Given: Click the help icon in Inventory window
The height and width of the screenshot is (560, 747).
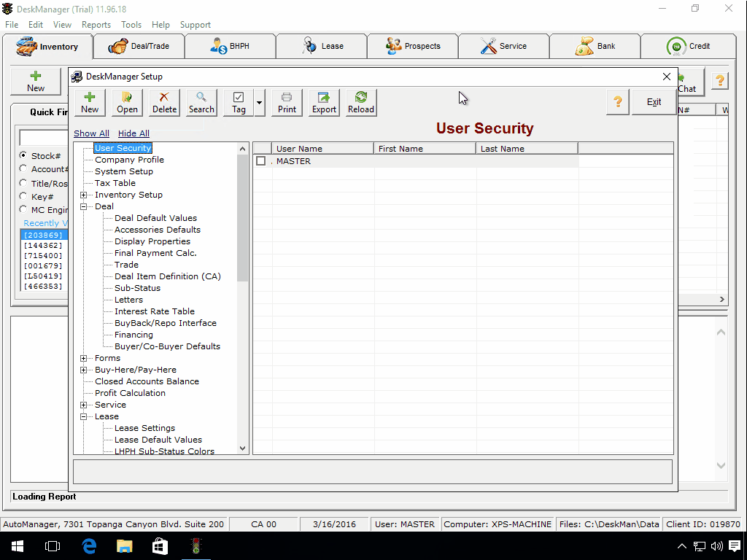Looking at the screenshot, I should coord(720,81).
